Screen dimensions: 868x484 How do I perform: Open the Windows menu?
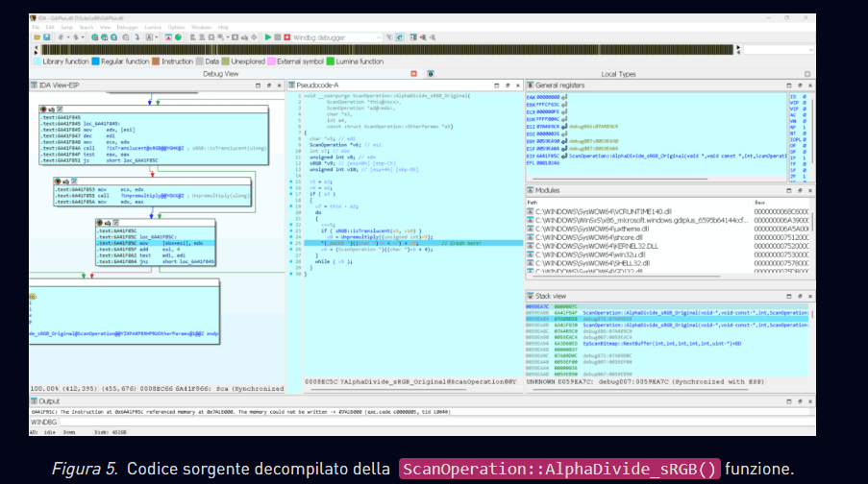click(202, 27)
